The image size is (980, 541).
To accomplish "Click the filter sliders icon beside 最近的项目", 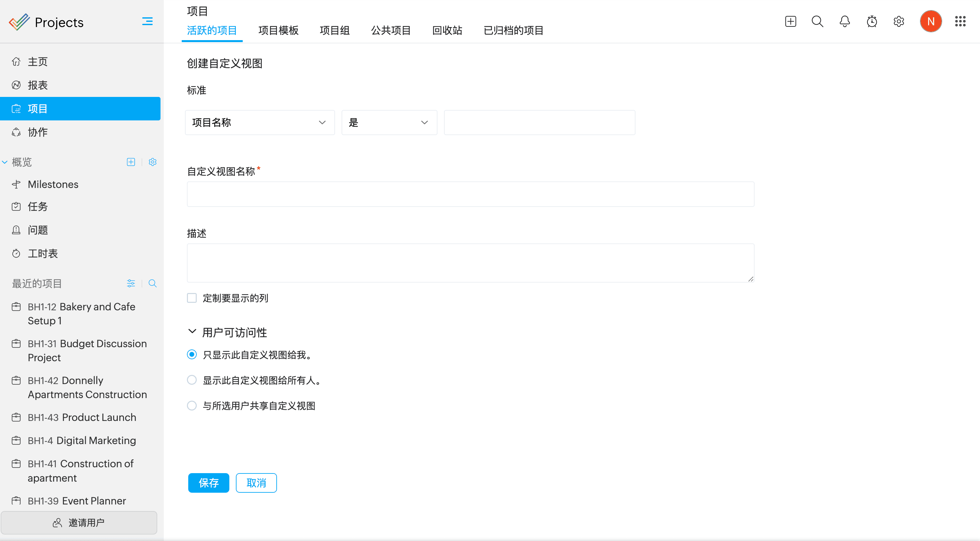I will pos(131,284).
